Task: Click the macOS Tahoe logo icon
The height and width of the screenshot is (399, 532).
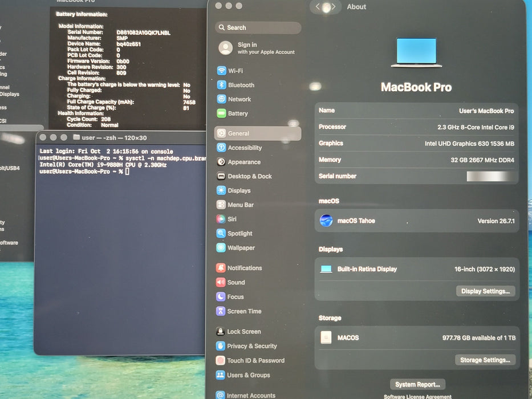Action: click(326, 221)
